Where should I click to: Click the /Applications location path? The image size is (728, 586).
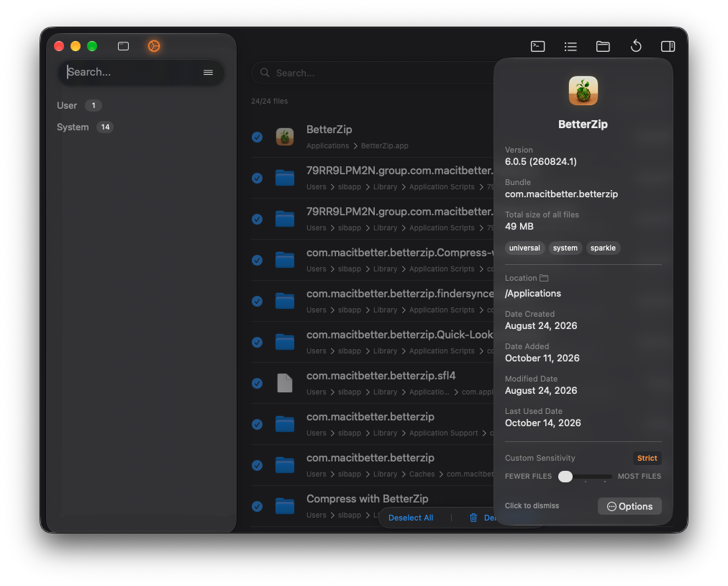click(x=533, y=293)
